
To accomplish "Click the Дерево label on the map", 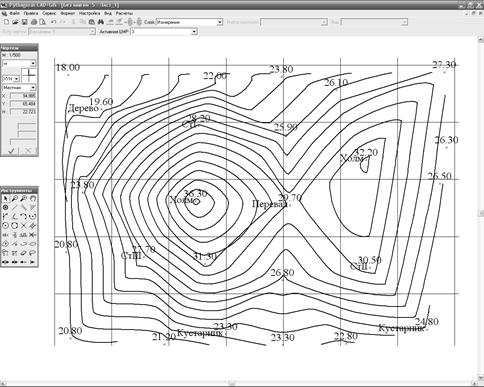I will [83, 108].
